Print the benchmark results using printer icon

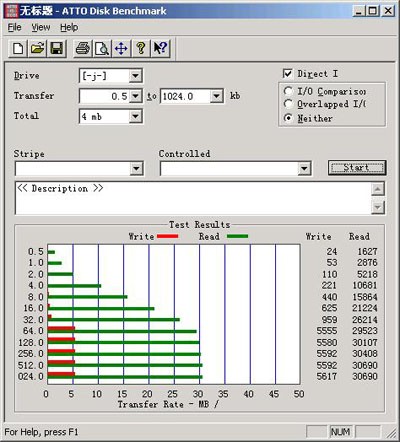[83, 48]
